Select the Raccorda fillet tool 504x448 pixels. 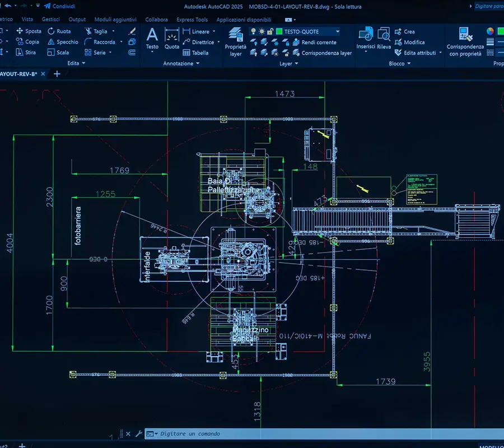(100, 42)
